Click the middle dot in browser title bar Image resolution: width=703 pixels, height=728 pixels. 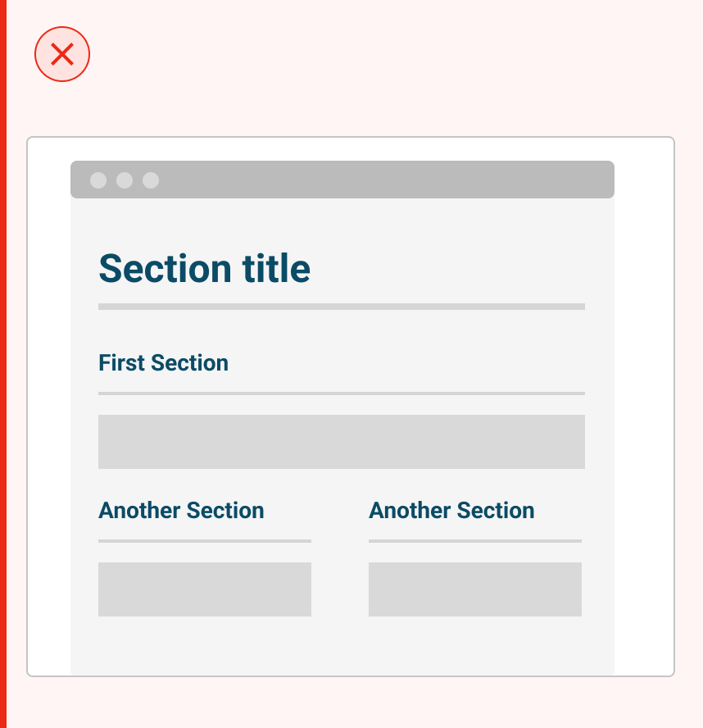point(125,180)
